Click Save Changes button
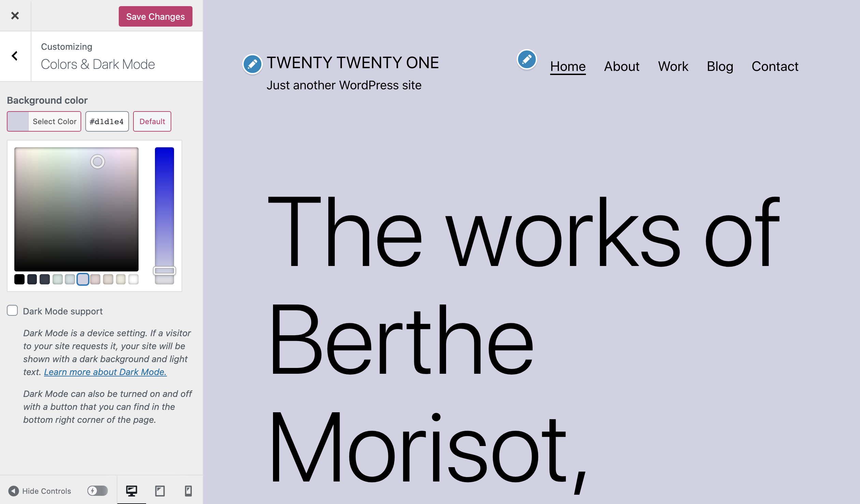 (x=155, y=16)
